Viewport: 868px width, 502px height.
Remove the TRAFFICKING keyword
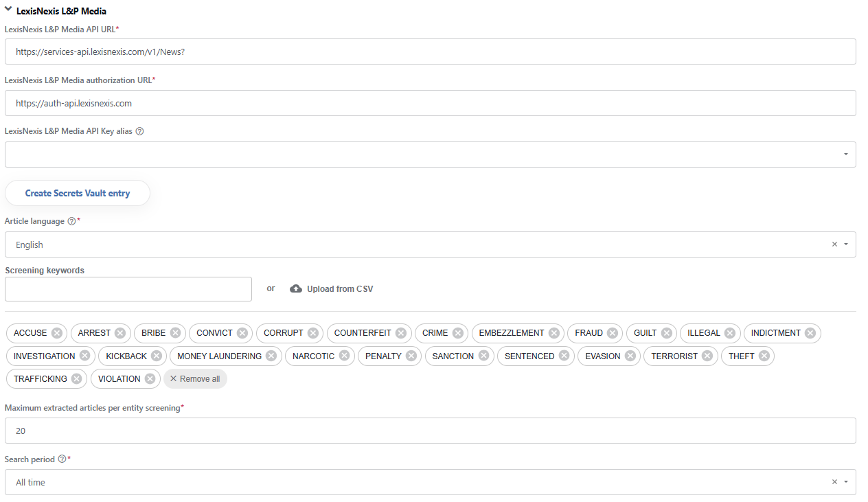(77, 379)
